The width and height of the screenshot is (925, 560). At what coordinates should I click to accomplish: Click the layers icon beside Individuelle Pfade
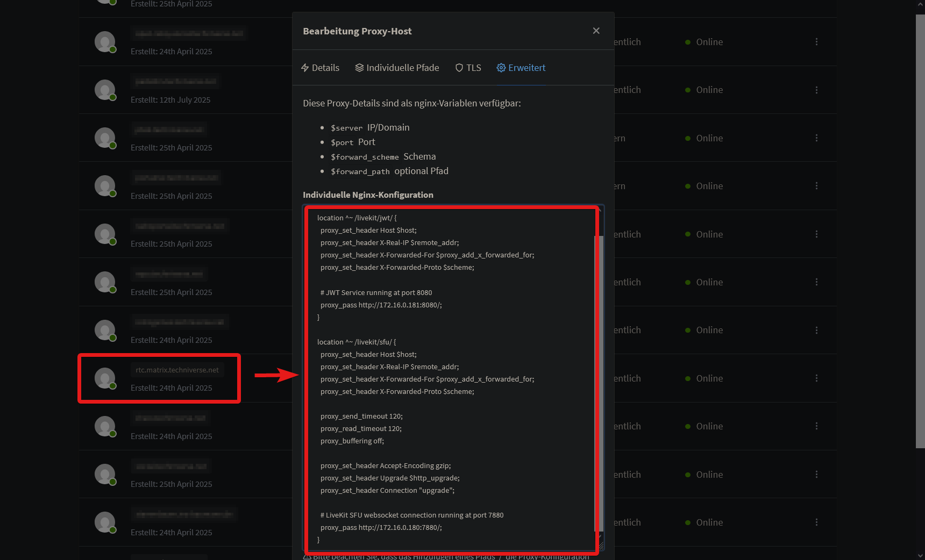pos(359,68)
